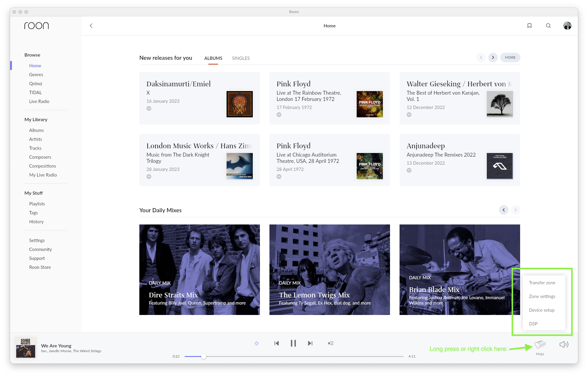Click the track progress seek bar
This screenshot has height=376, width=588.
click(294, 356)
